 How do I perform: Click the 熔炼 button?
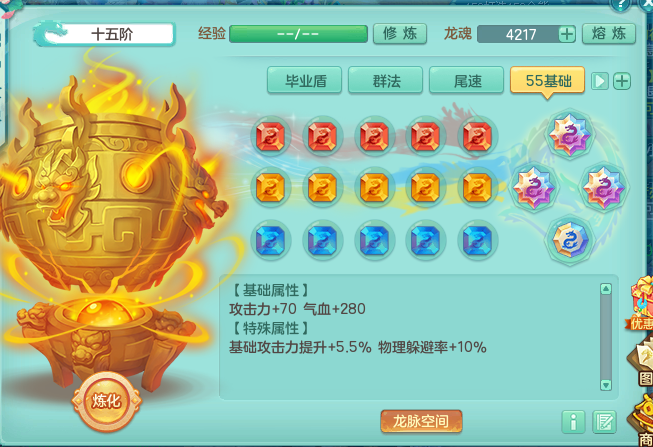click(609, 34)
